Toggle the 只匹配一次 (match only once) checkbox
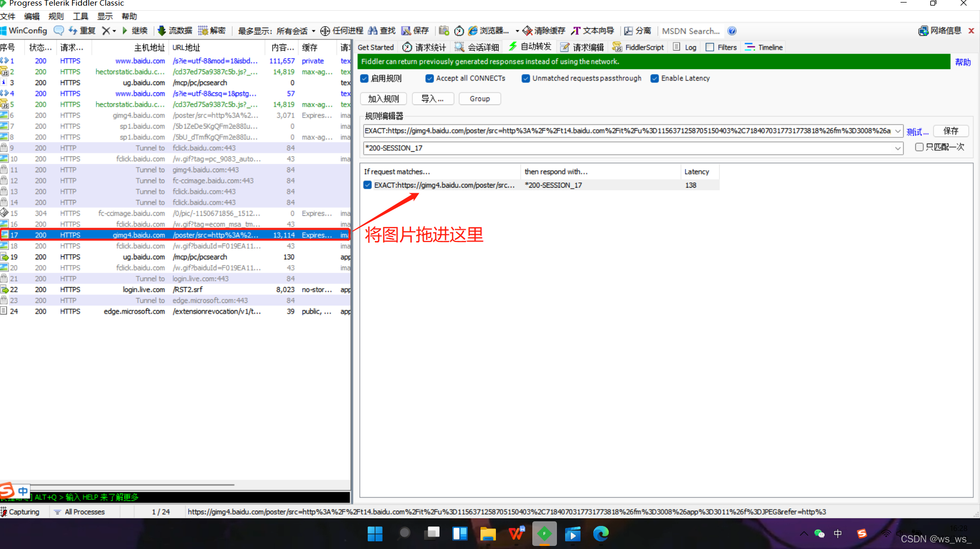The image size is (980, 549). click(x=919, y=147)
